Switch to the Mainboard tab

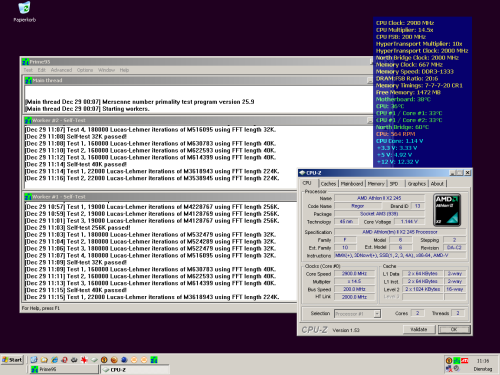[x=352, y=184]
